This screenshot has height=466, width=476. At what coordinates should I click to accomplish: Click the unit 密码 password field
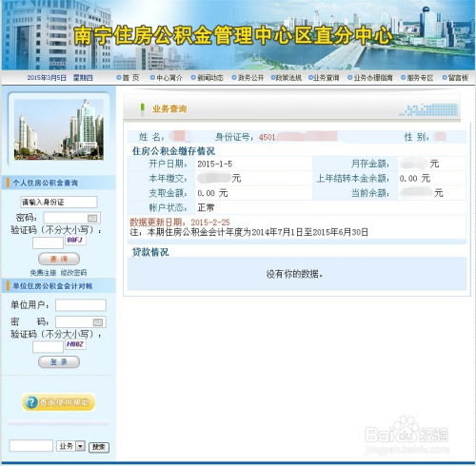tap(81, 321)
